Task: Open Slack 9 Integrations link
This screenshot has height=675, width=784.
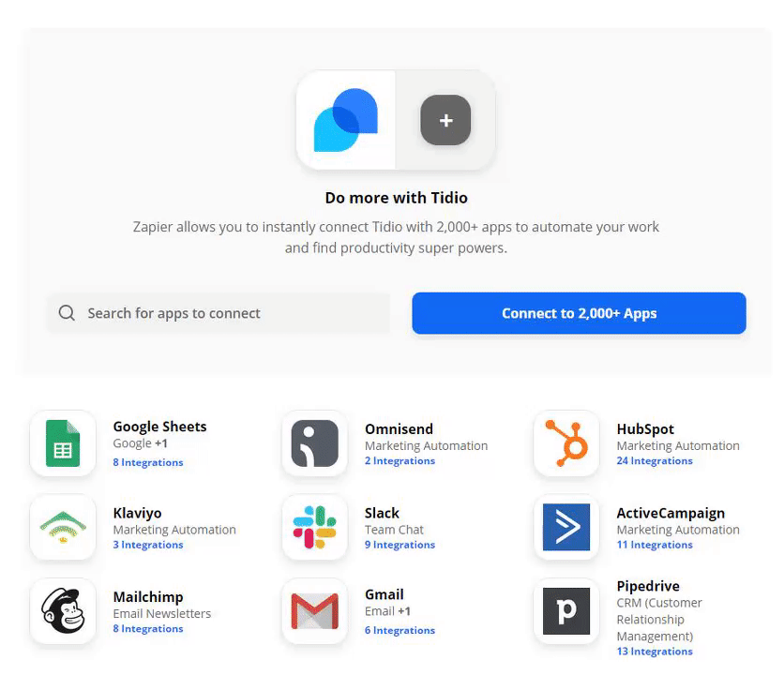Action: 400,545
